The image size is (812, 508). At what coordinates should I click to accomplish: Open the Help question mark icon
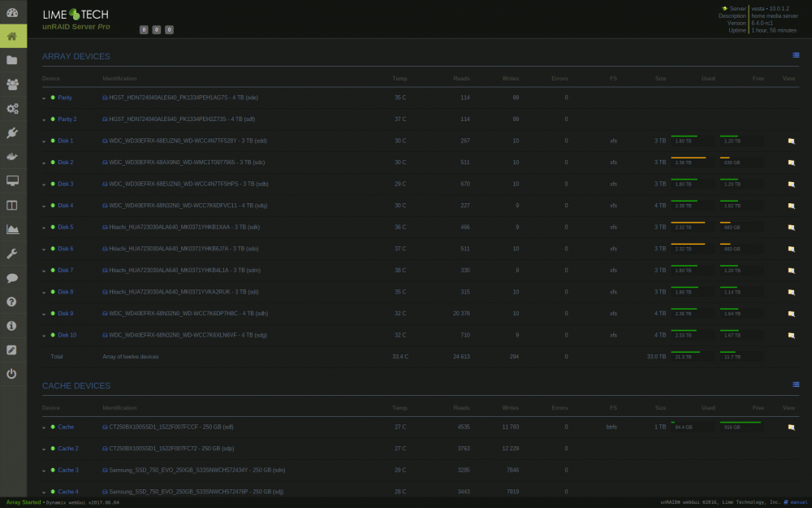click(x=12, y=302)
